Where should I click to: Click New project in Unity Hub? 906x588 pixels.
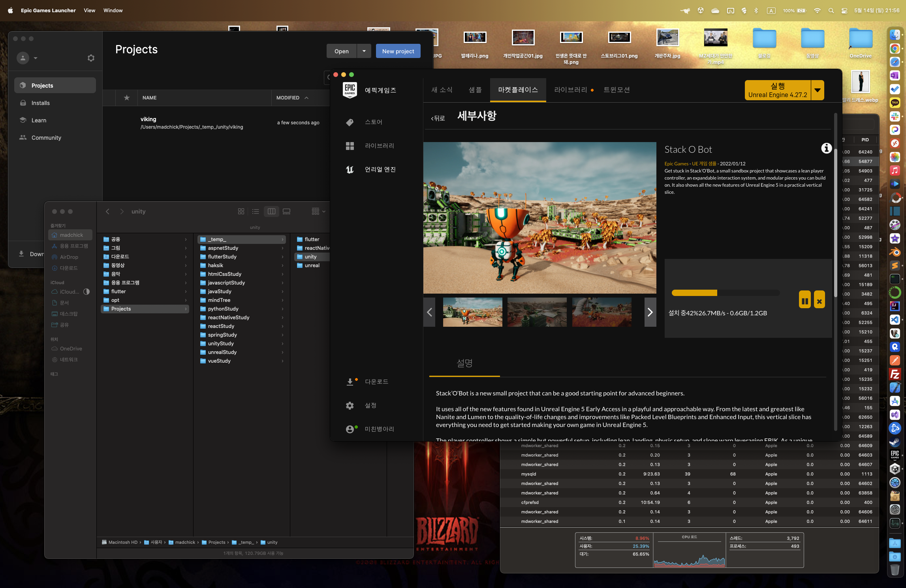398,51
